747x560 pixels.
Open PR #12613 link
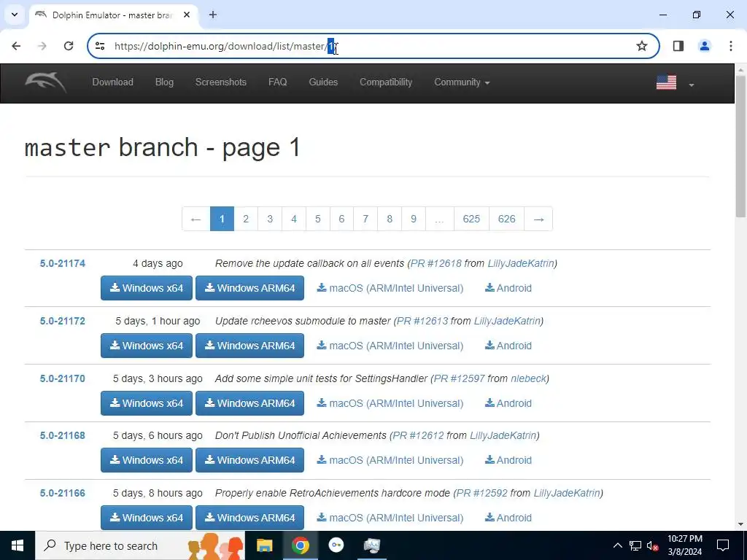pos(422,321)
